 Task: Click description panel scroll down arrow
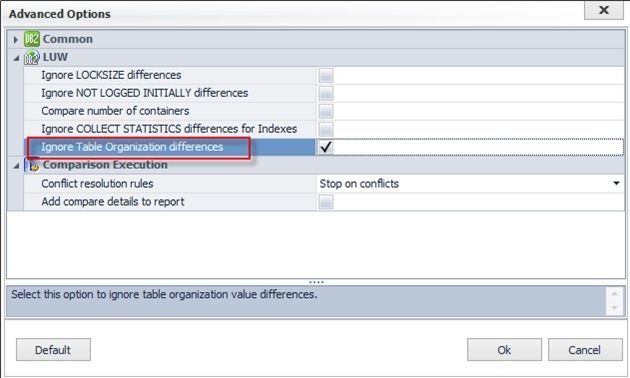[x=614, y=308]
